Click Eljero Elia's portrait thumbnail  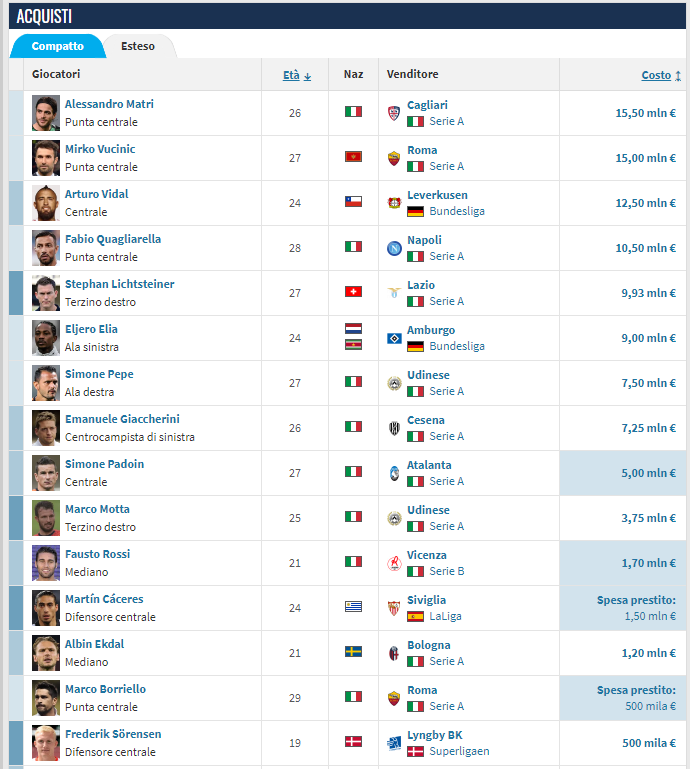click(46, 338)
